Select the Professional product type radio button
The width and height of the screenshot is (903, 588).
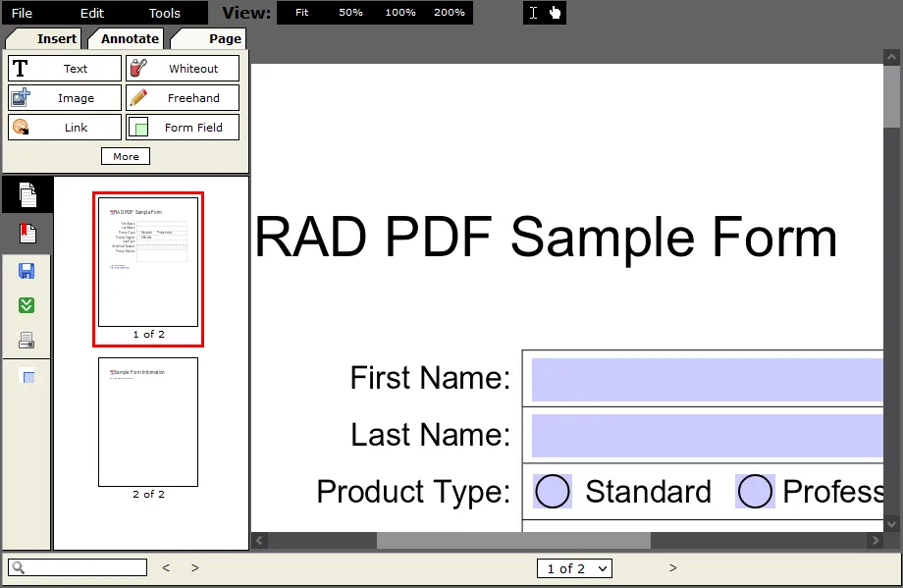point(755,491)
